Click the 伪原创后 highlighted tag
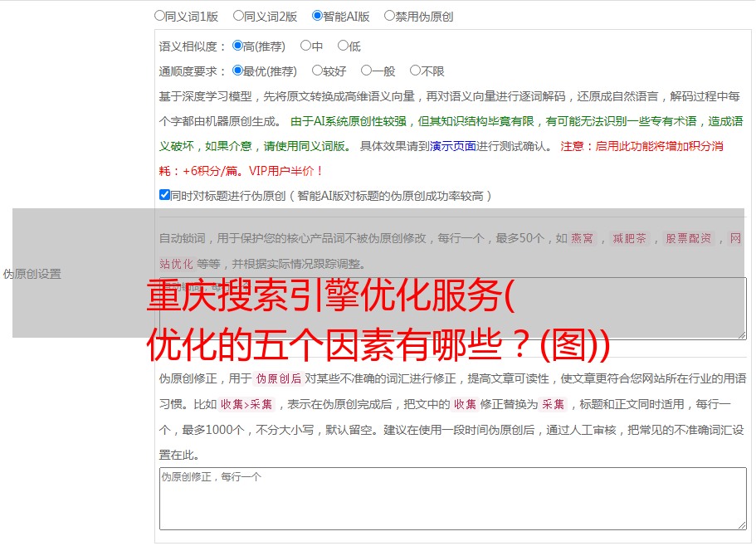756x546 pixels. pos(279,378)
